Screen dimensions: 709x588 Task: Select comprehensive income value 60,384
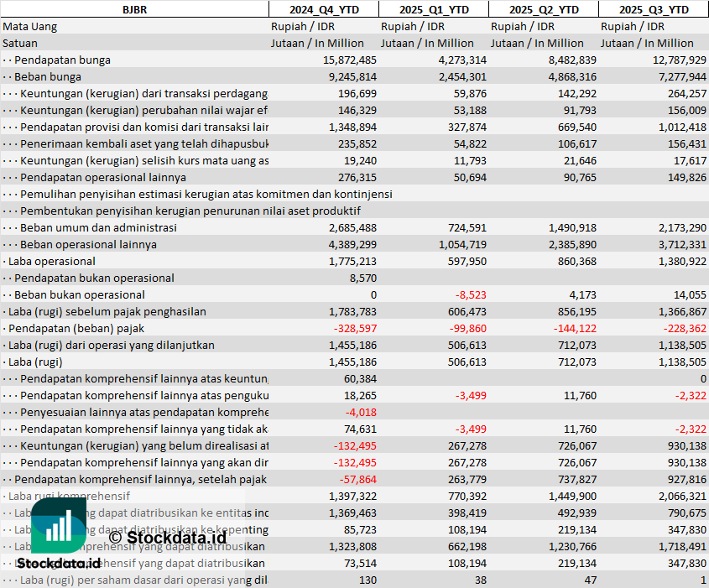pyautogui.click(x=361, y=378)
